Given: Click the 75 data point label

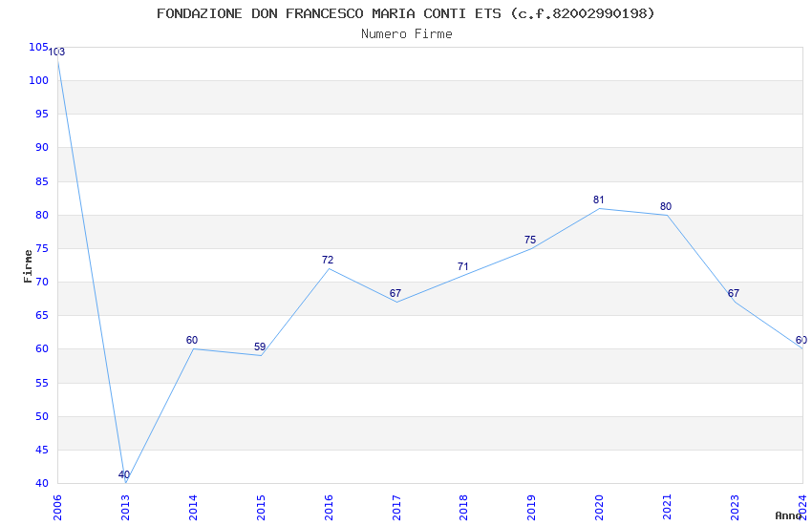Looking at the screenshot, I should coord(530,240).
